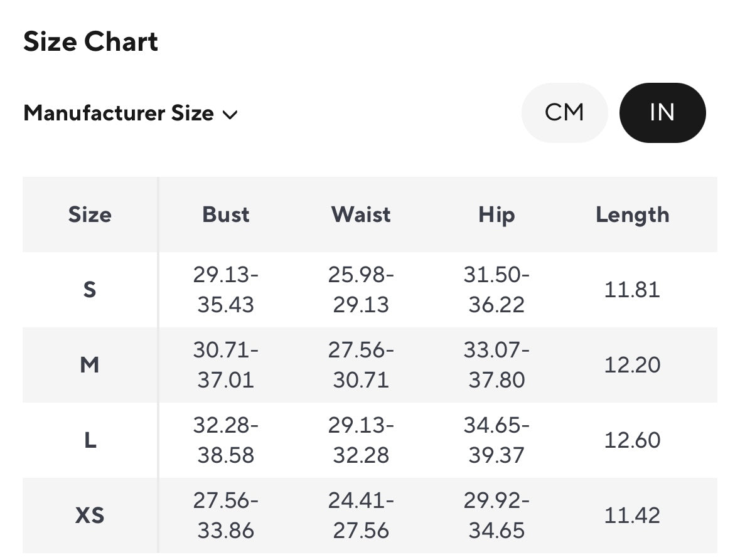Image resolution: width=740 pixels, height=560 pixels.
Task: Select the IN unit toggle
Action: tap(662, 113)
